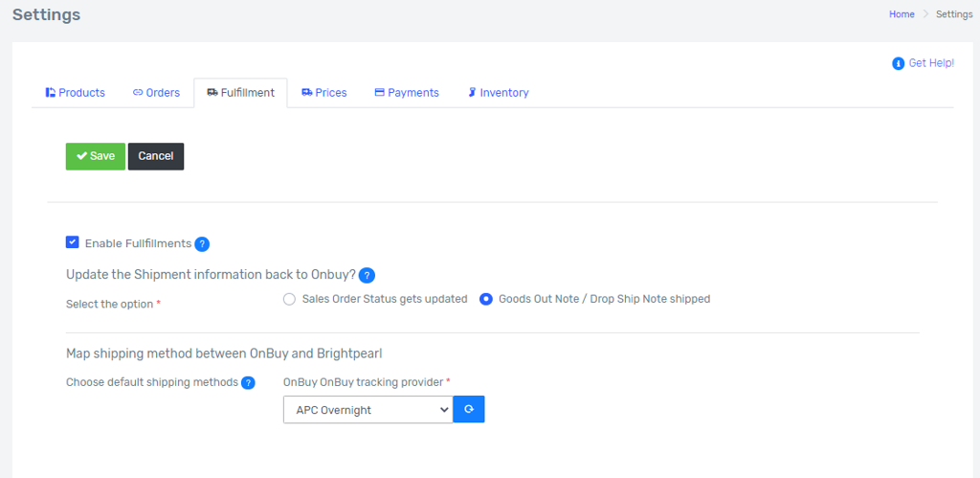Click the Settings page title
Image resolution: width=980 pixels, height=478 pixels.
(46, 14)
